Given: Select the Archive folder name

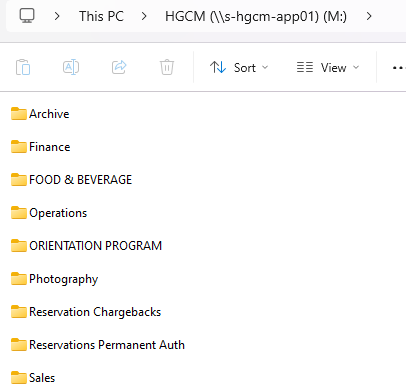Looking at the screenshot, I should click(x=49, y=114).
